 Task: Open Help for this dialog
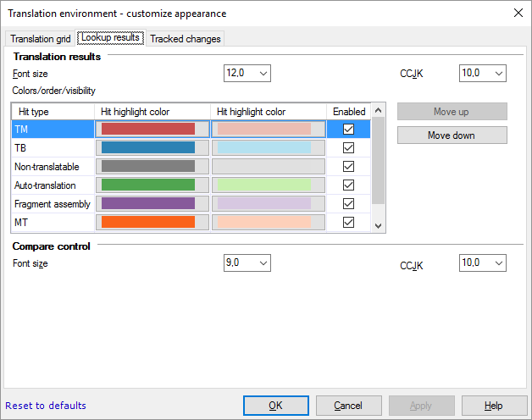click(x=494, y=406)
